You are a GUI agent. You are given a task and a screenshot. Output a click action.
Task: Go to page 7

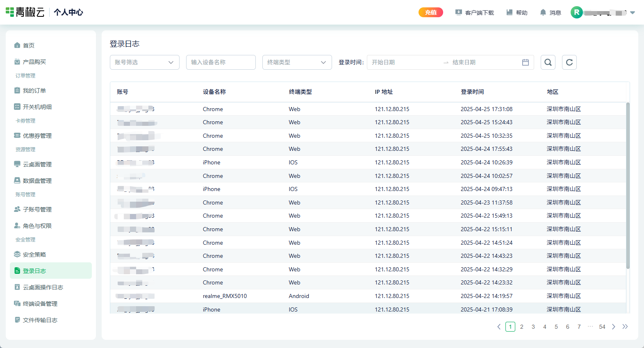(x=579, y=327)
